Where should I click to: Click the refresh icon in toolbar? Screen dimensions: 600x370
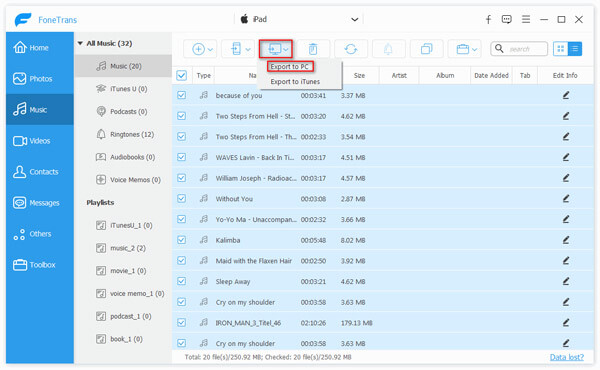click(x=351, y=49)
